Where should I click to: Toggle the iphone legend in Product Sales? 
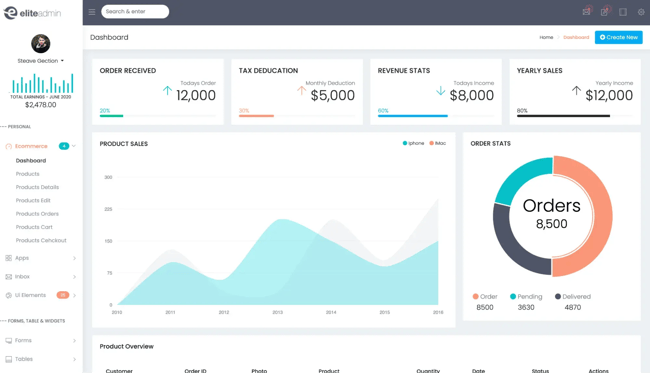(413, 143)
